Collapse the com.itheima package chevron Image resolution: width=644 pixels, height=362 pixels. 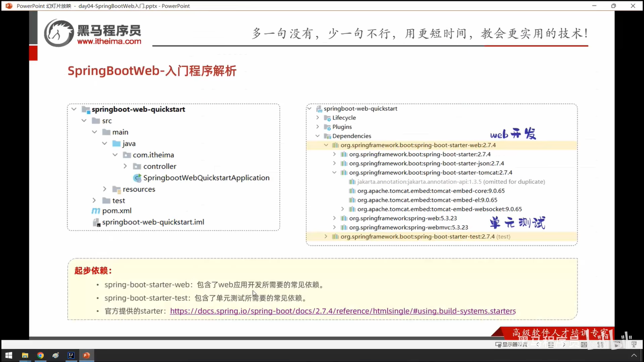pyautogui.click(x=115, y=155)
